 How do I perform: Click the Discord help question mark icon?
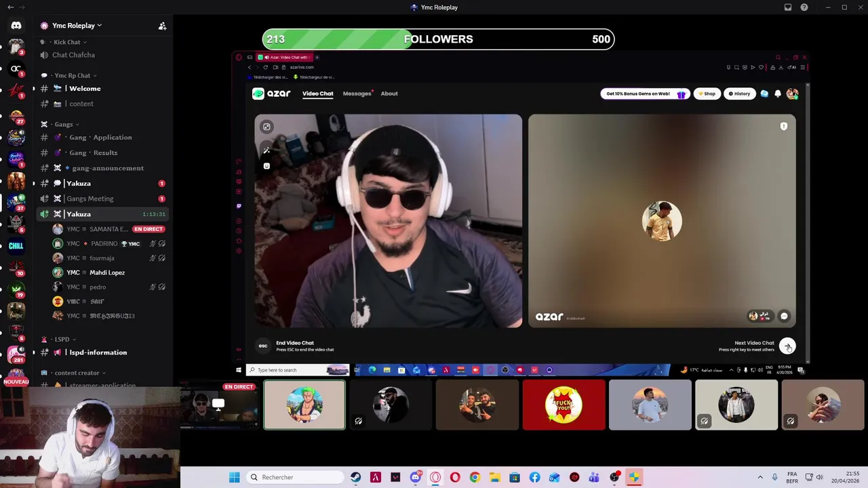804,7
